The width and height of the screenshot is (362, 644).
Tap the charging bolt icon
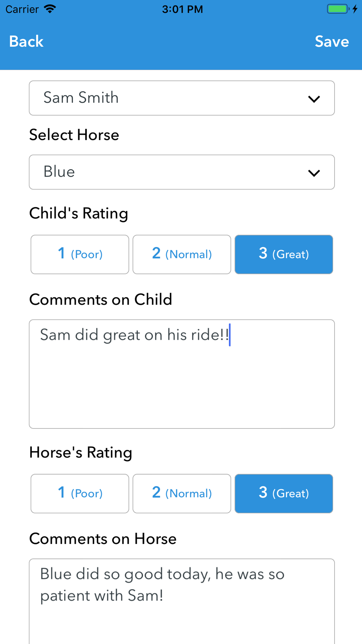355,9
